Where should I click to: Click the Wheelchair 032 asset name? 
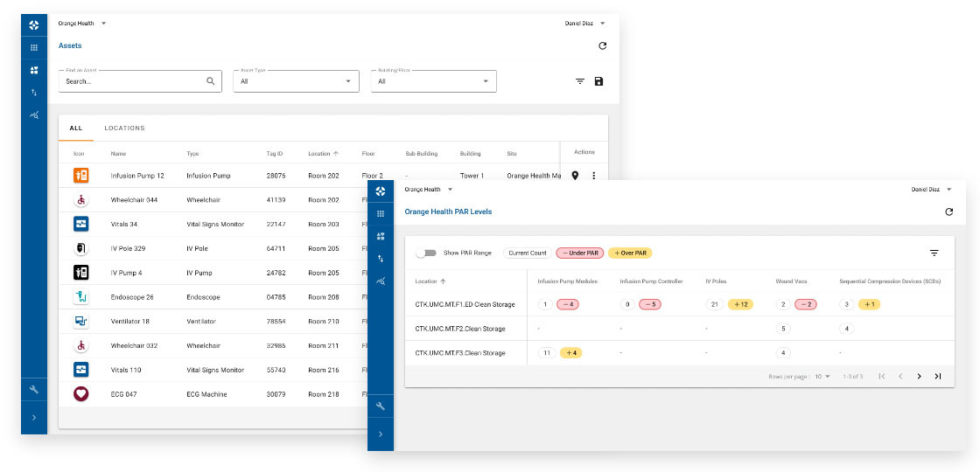coord(134,346)
